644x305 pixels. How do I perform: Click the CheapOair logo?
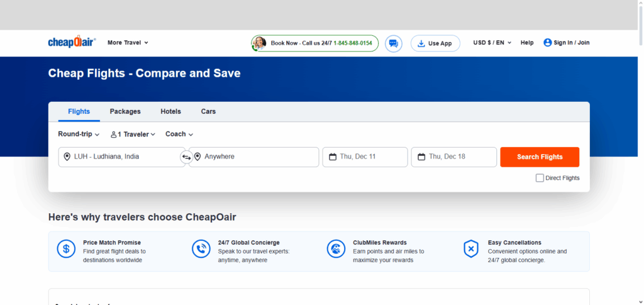coord(72,42)
